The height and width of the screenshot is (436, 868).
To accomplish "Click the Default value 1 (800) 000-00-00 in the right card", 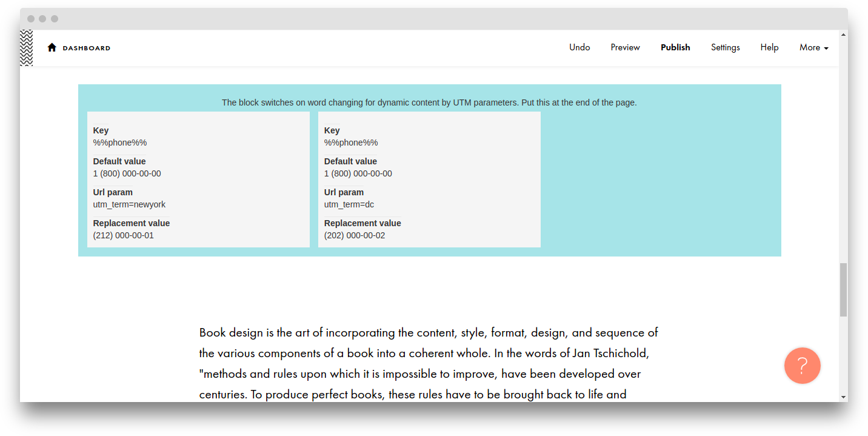I will point(357,173).
